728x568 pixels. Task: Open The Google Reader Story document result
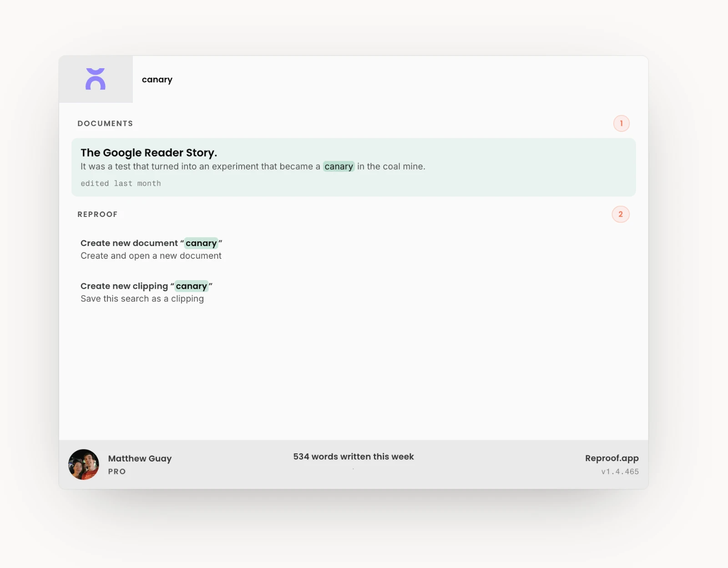(x=354, y=167)
